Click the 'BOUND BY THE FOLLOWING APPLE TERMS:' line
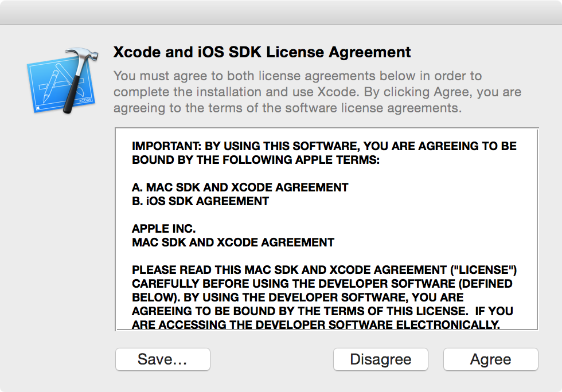This screenshot has height=392, width=562. tap(256, 160)
